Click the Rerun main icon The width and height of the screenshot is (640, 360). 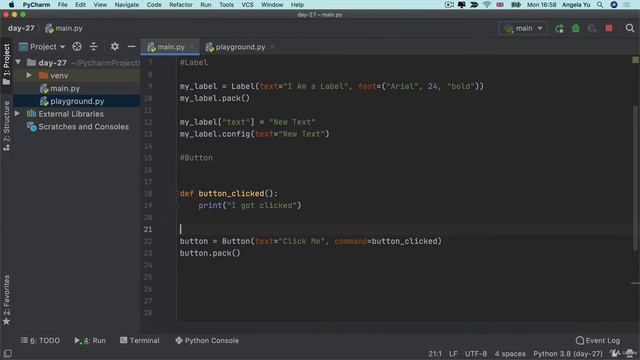559,29
